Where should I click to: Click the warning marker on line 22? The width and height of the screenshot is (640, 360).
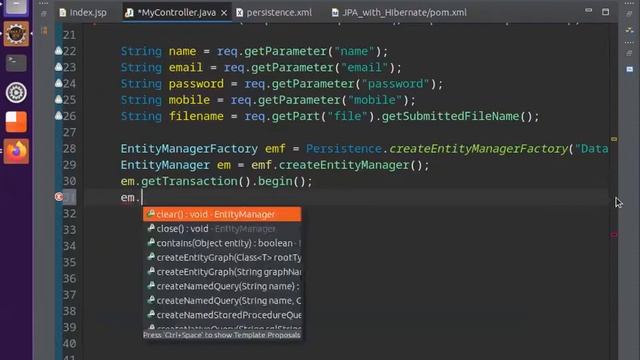tap(59, 51)
